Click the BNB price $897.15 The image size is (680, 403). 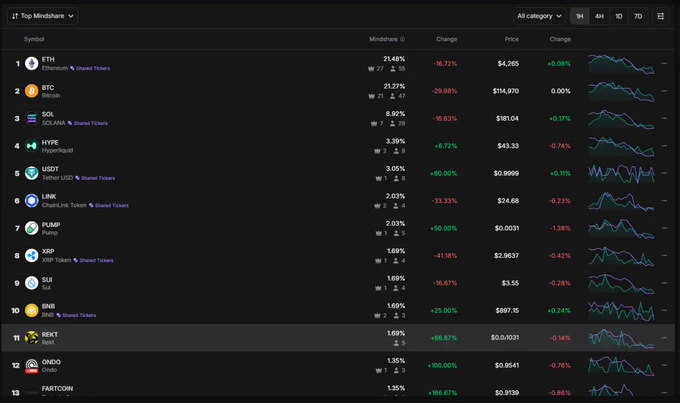(507, 310)
